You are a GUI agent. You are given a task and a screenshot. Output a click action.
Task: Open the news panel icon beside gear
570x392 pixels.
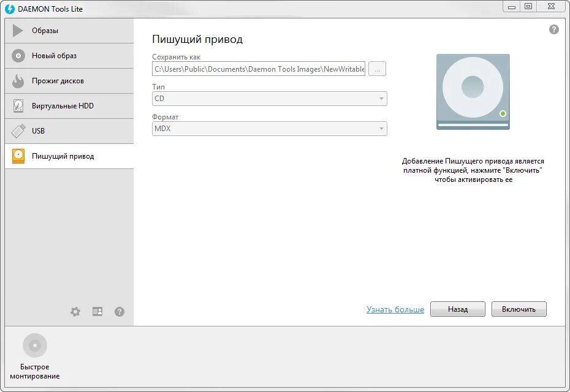pos(97,311)
